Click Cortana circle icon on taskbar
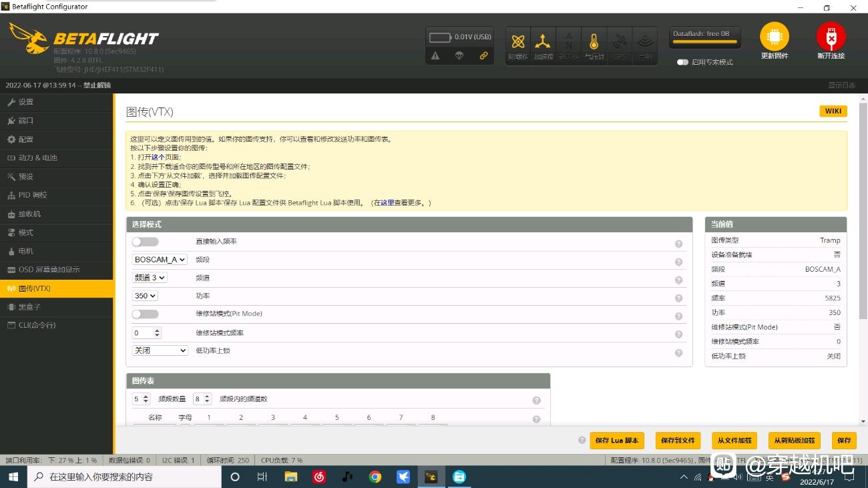The width and height of the screenshot is (868, 488). [234, 477]
